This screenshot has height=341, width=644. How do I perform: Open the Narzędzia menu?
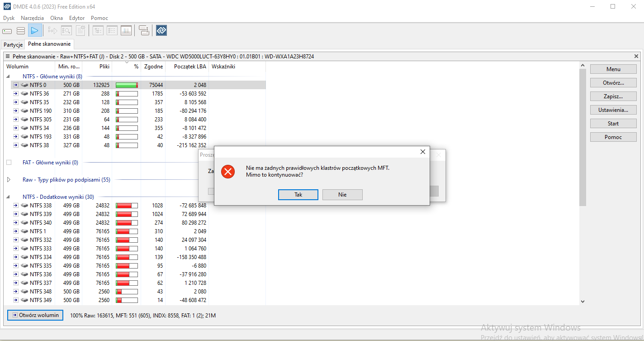click(33, 18)
